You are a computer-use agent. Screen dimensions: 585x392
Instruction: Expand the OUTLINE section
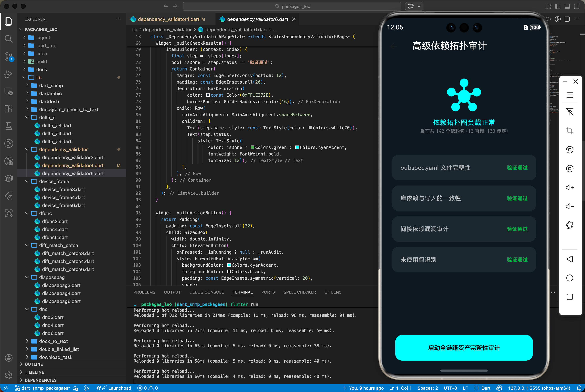33,364
